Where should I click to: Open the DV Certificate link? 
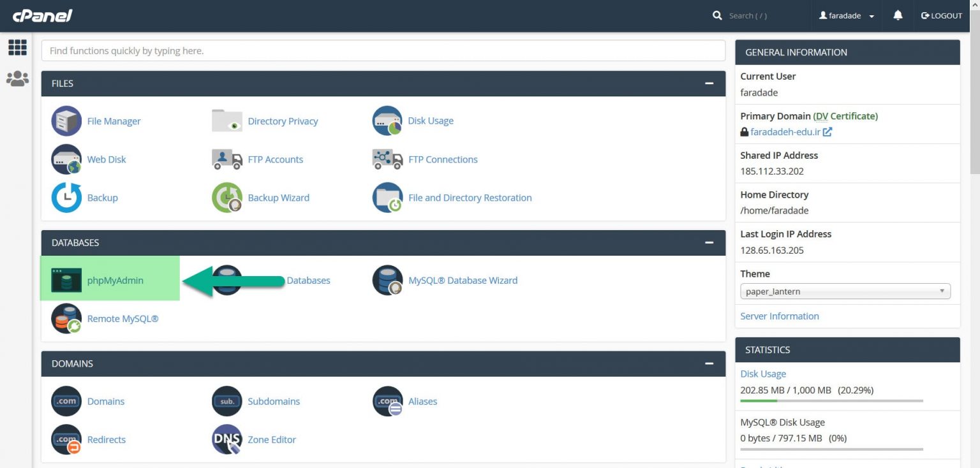click(845, 116)
